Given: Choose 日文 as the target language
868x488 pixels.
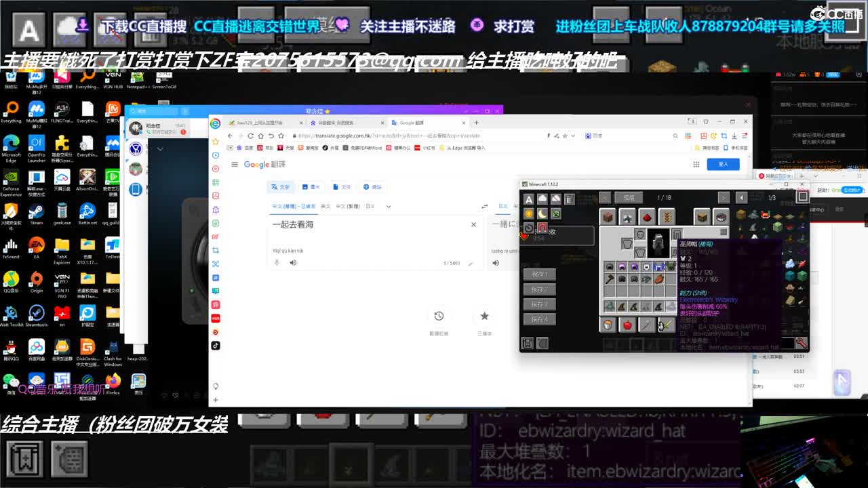Looking at the screenshot, I should point(504,206).
